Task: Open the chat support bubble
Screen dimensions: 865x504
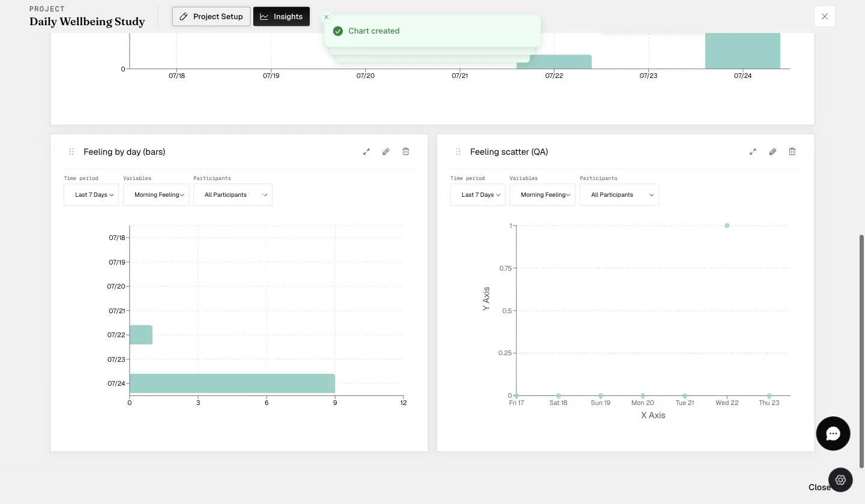Action: (x=833, y=434)
